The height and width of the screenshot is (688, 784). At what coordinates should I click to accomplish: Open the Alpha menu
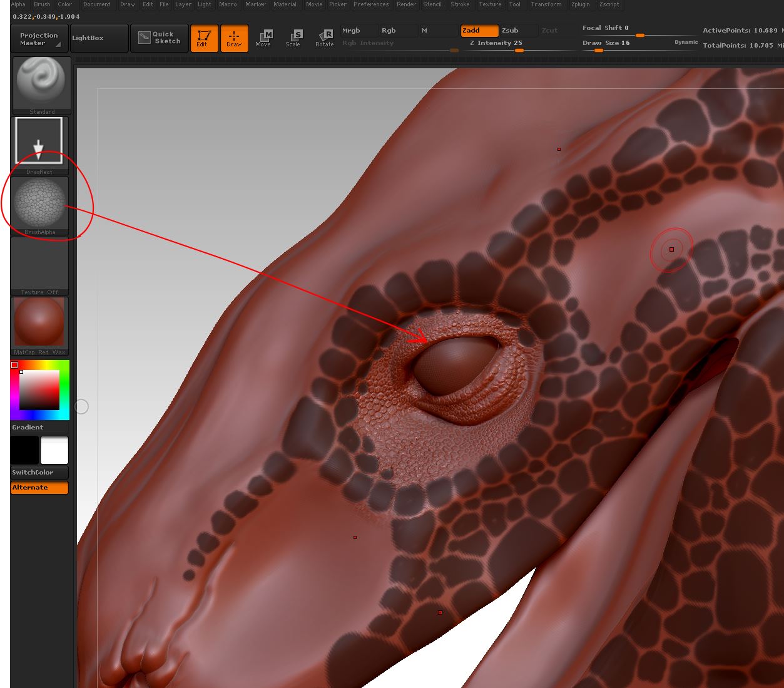[x=19, y=4]
